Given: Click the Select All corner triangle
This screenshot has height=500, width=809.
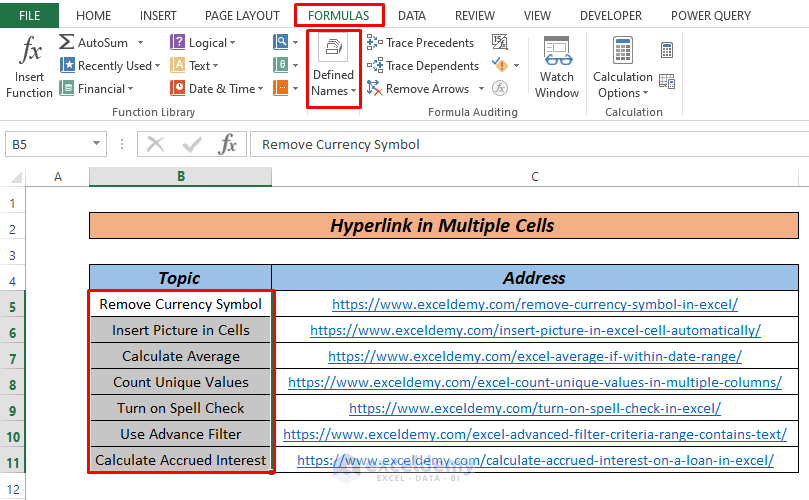Looking at the screenshot, I should pyautogui.click(x=16, y=178).
